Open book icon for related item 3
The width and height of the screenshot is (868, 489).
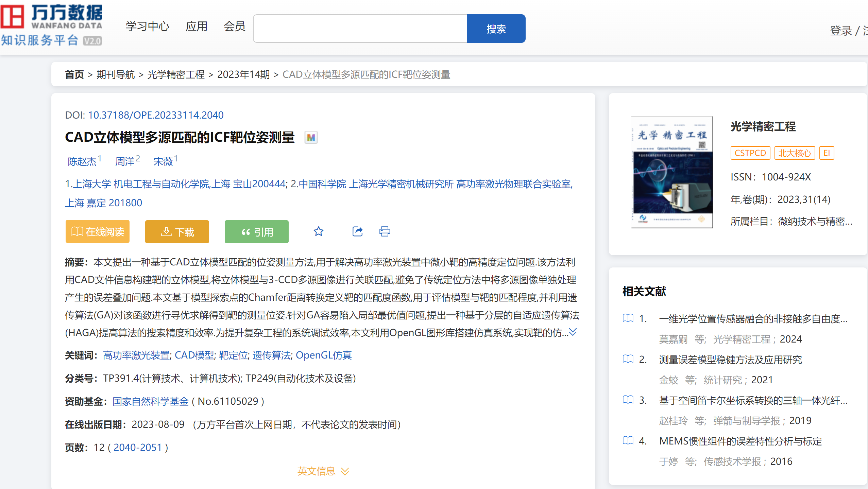628,400
